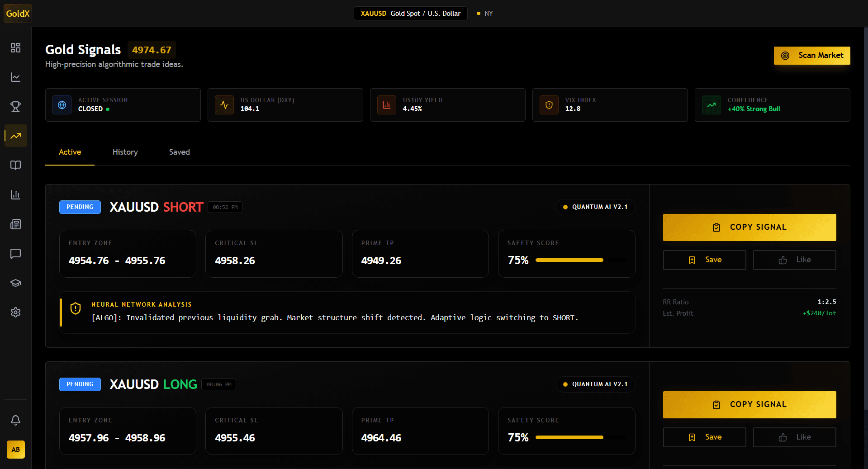Open notifications bell
Viewport: 868px width, 469px height.
tap(15, 420)
